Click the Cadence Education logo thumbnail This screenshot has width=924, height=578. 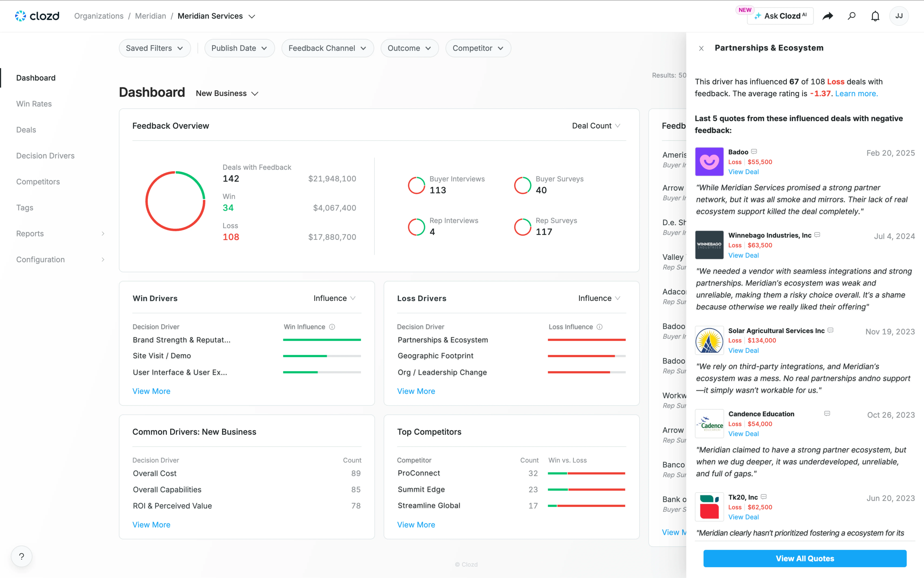pyautogui.click(x=709, y=423)
